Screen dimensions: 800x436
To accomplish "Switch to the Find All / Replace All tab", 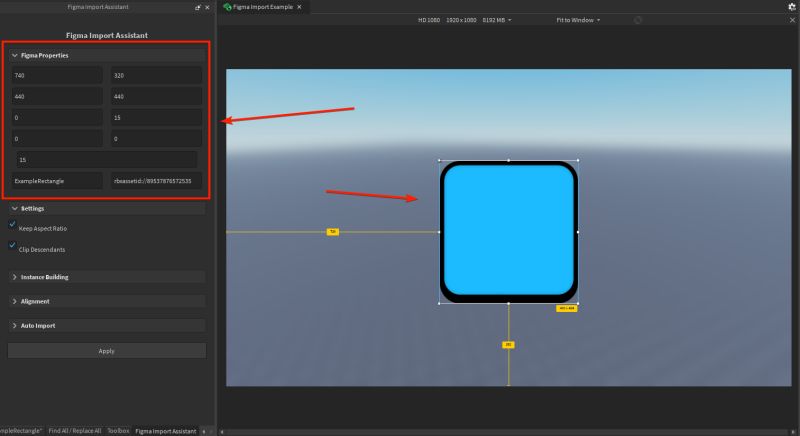I will (74, 431).
